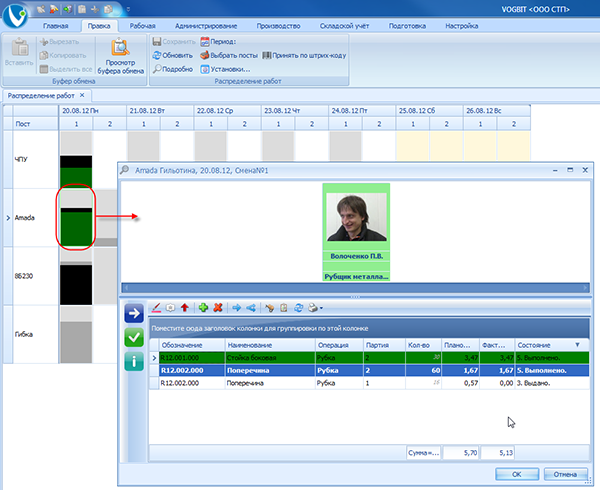Click the pencil edit icon in toolbar

click(155, 309)
